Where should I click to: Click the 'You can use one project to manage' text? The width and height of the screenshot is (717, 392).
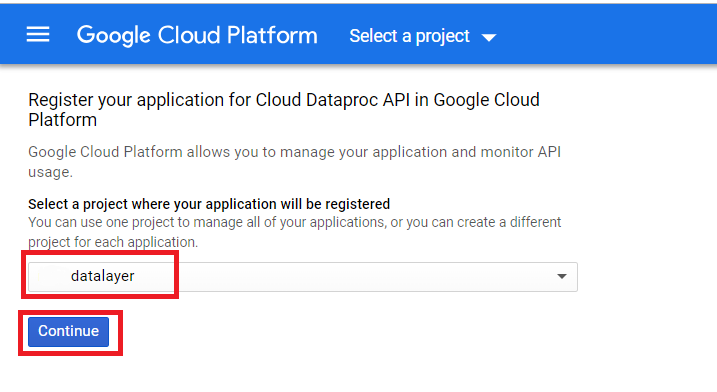pyautogui.click(x=294, y=232)
